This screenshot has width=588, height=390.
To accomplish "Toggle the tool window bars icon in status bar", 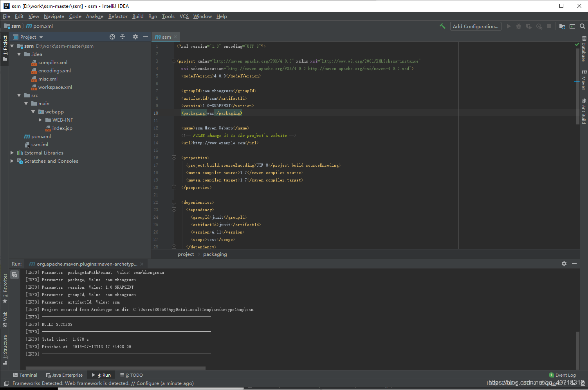I will point(6,383).
